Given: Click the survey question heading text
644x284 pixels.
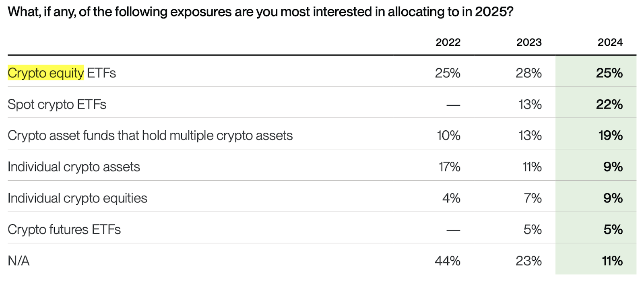Looking at the screenshot, I should coord(260,12).
